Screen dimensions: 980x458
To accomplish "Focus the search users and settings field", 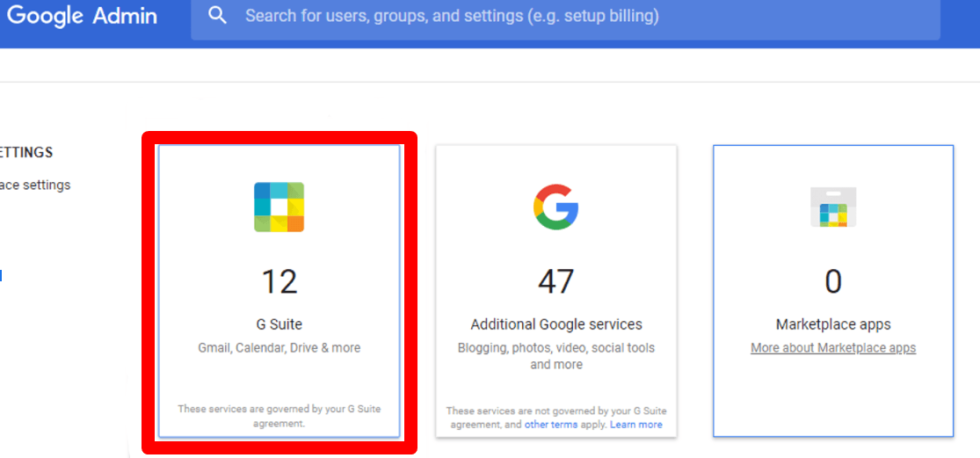I will click(565, 18).
